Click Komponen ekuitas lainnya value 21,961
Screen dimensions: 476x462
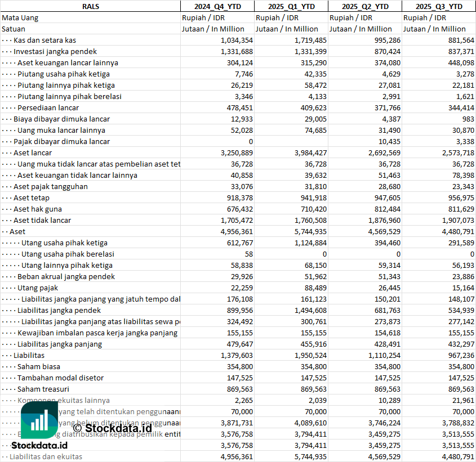pos(463,400)
